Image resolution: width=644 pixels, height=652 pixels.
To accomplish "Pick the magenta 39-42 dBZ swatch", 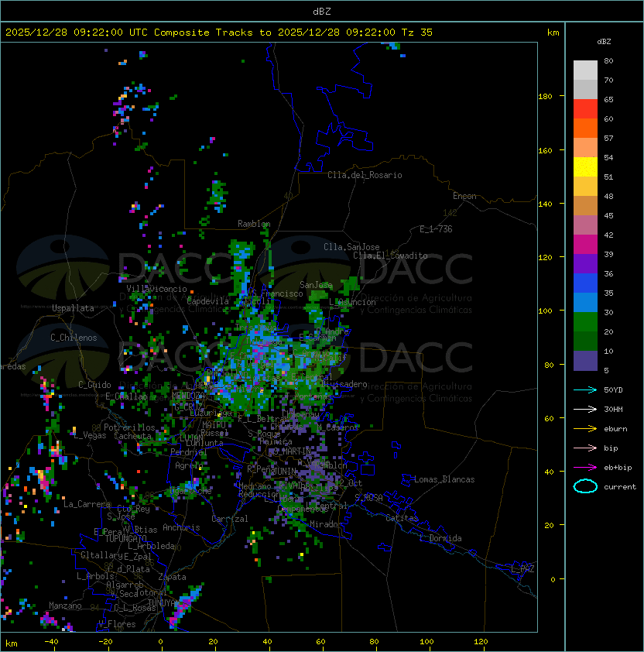I will pos(585,245).
